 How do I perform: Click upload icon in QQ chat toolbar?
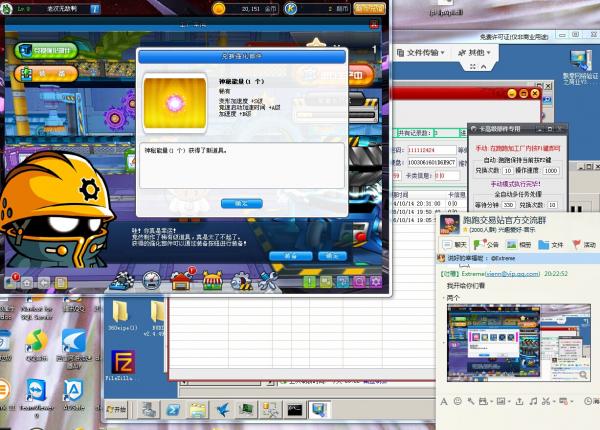[519, 401]
